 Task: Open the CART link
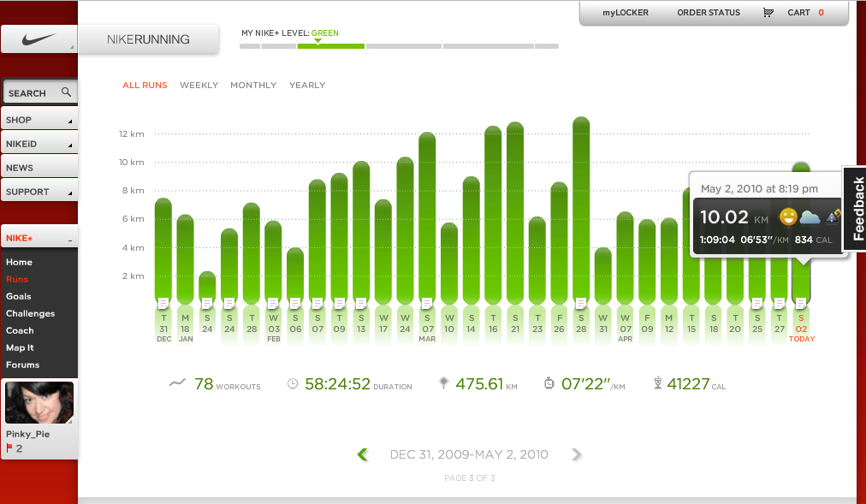pos(798,13)
